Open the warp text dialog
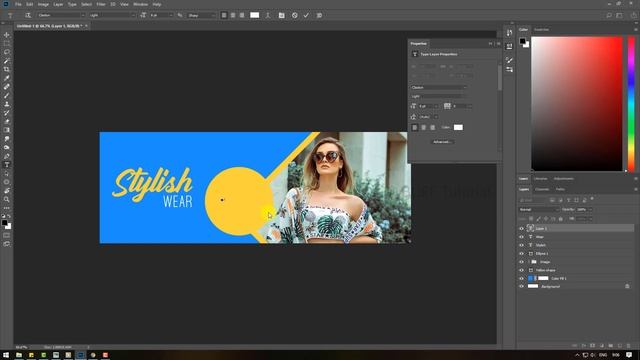This screenshot has width=640, height=360. coord(268,15)
